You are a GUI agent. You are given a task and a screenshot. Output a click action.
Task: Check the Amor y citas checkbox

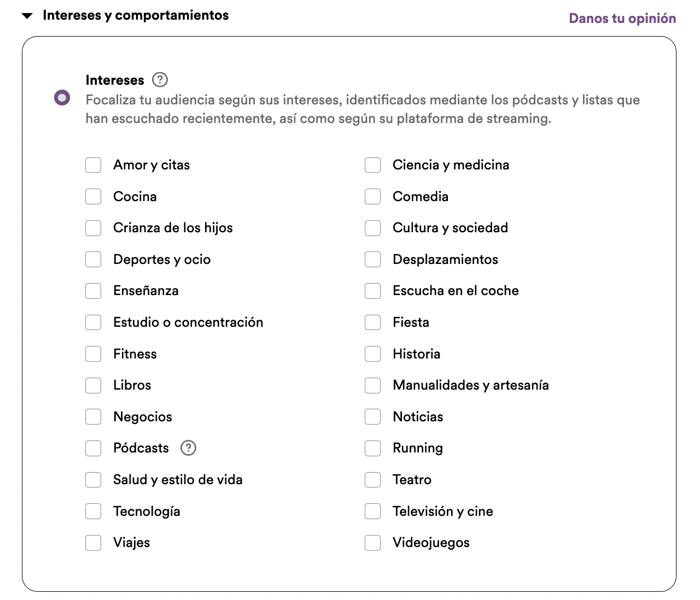point(93,164)
